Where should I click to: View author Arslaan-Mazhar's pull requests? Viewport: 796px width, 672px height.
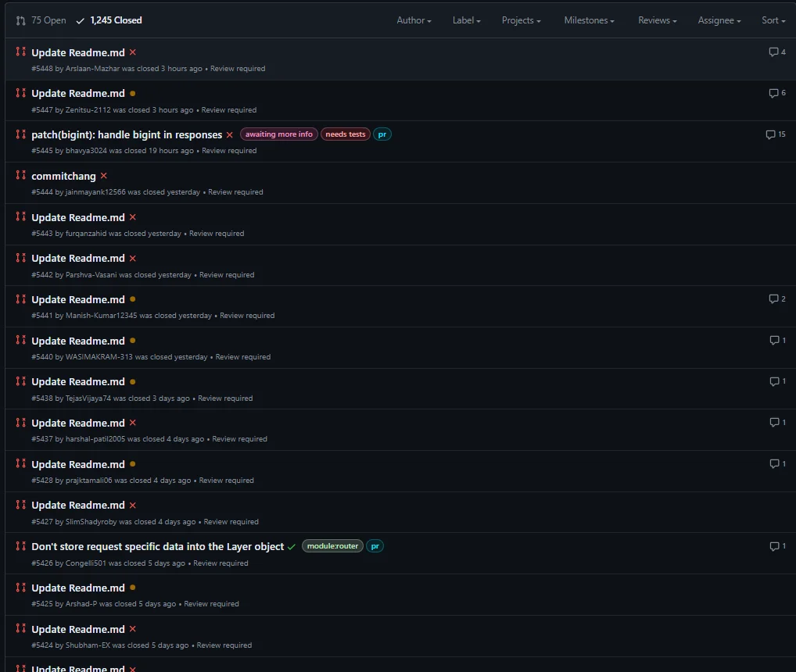click(x=92, y=69)
